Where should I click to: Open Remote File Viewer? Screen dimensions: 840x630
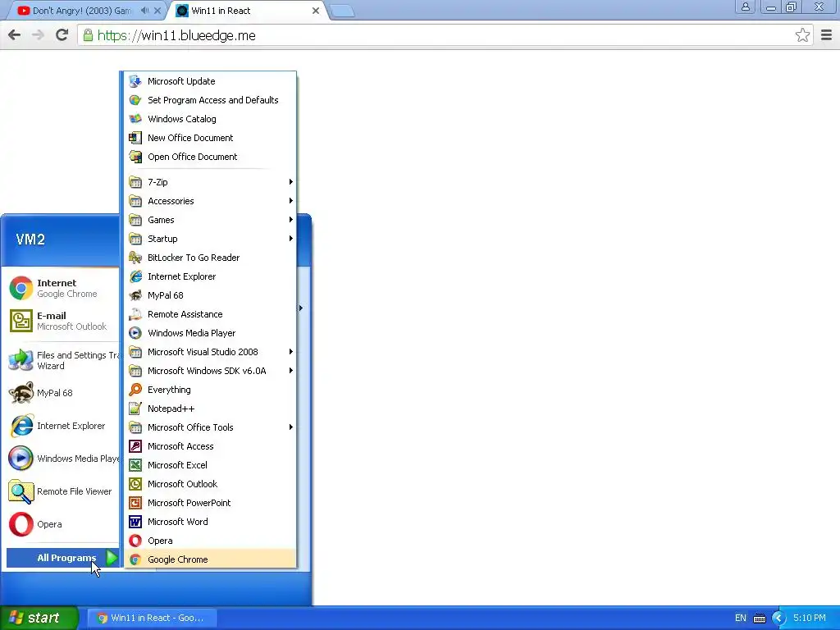[x=62, y=491]
